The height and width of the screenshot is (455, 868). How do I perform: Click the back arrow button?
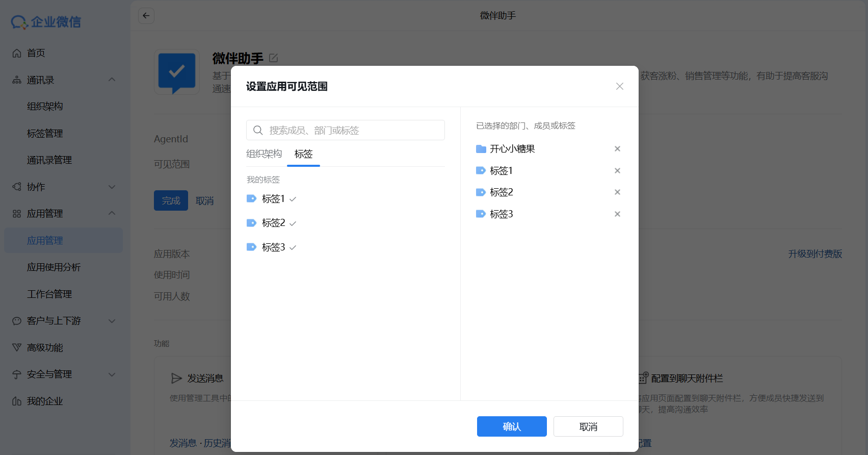coord(146,16)
